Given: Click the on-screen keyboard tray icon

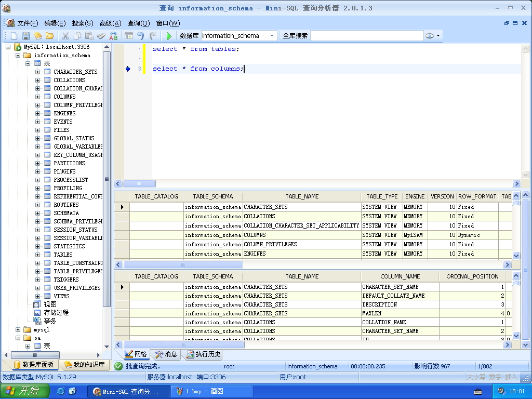Looking at the screenshot, I should (478, 392).
